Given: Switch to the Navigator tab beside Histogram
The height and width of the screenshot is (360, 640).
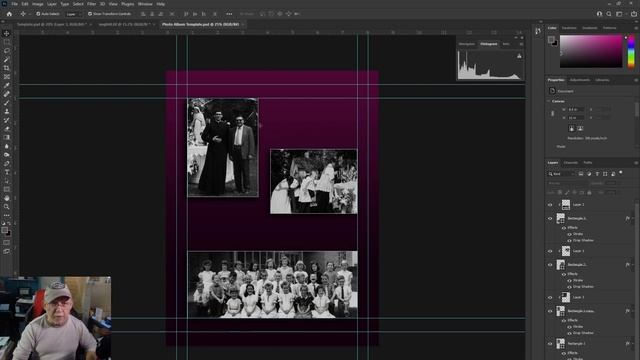Looking at the screenshot, I should [467, 44].
